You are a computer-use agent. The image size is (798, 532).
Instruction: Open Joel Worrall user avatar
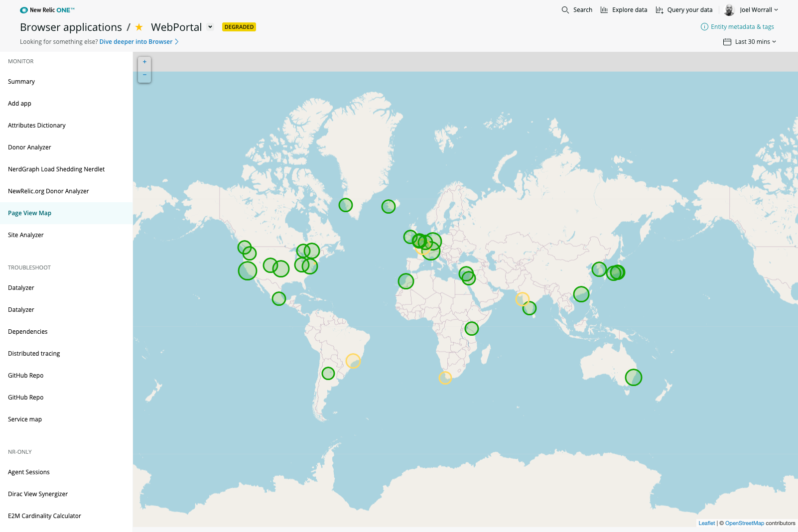click(x=729, y=10)
